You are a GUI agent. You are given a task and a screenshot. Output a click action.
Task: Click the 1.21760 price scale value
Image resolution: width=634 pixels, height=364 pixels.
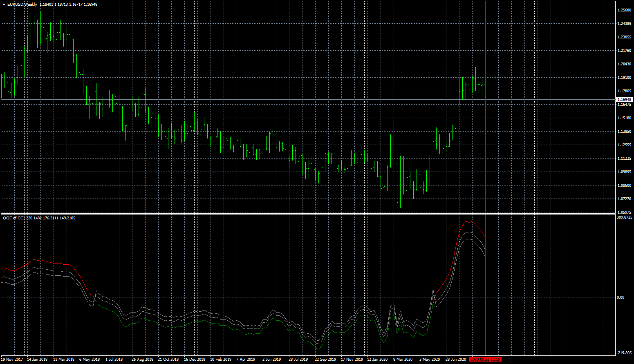(624, 51)
